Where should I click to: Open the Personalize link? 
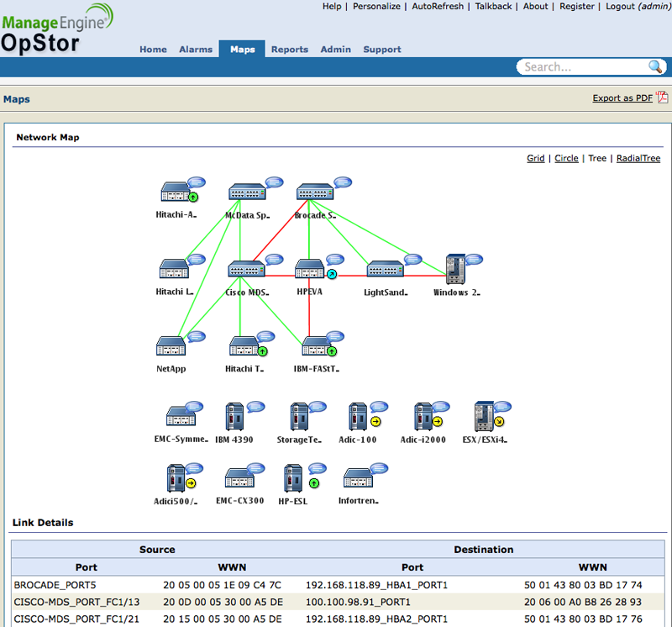click(376, 7)
